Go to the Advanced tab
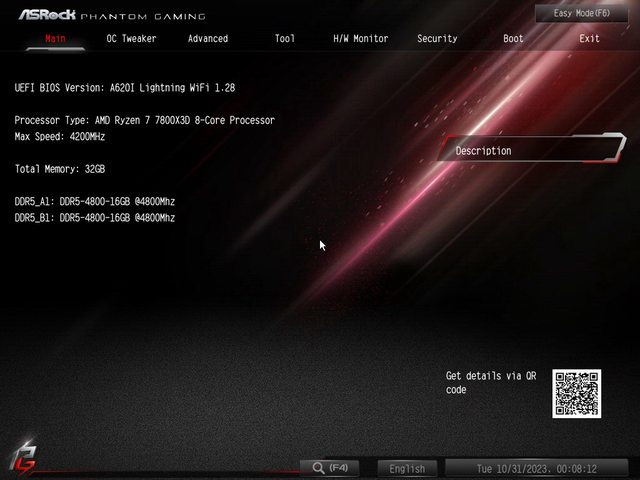Image resolution: width=640 pixels, height=480 pixels. click(x=207, y=39)
